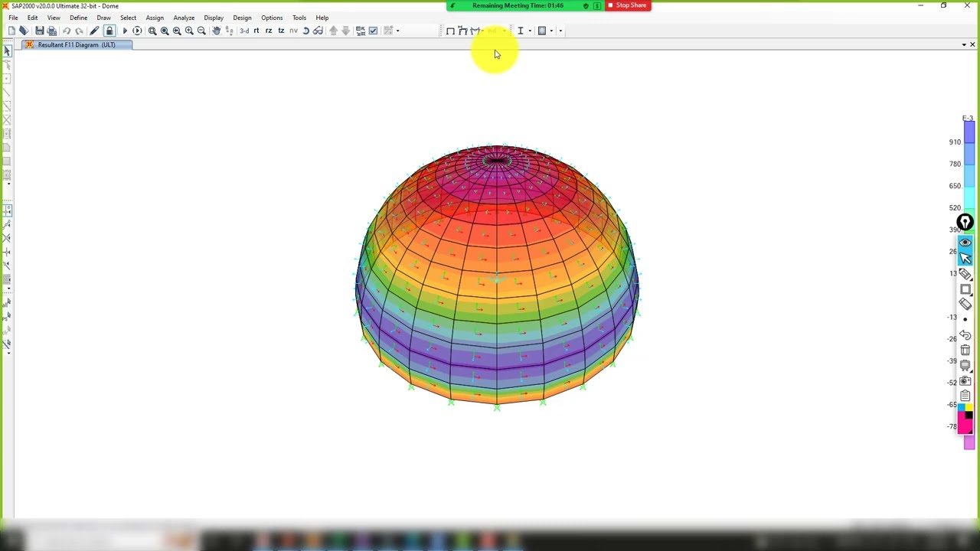
Task: Choose the pen tool in annotation bar
Action: point(965,274)
